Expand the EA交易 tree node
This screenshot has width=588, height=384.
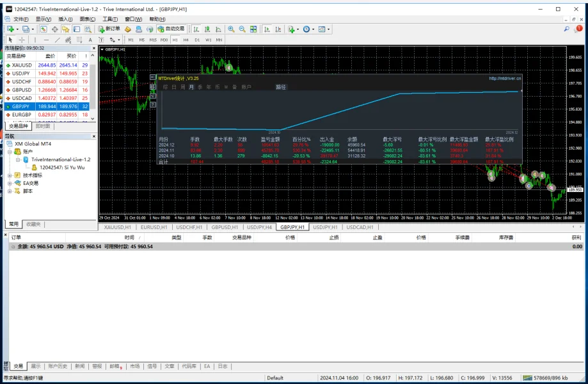coord(10,183)
